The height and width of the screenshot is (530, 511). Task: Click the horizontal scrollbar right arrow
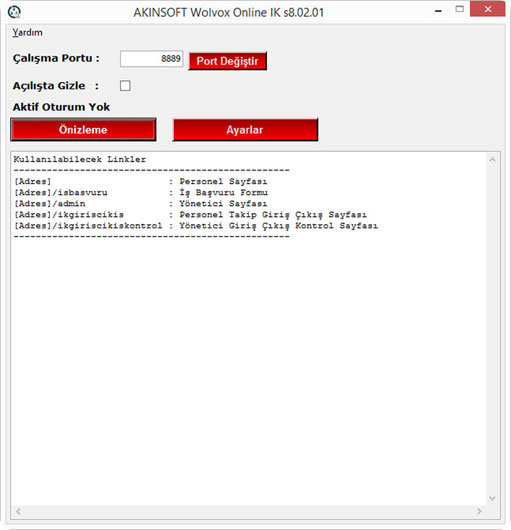coord(479,511)
